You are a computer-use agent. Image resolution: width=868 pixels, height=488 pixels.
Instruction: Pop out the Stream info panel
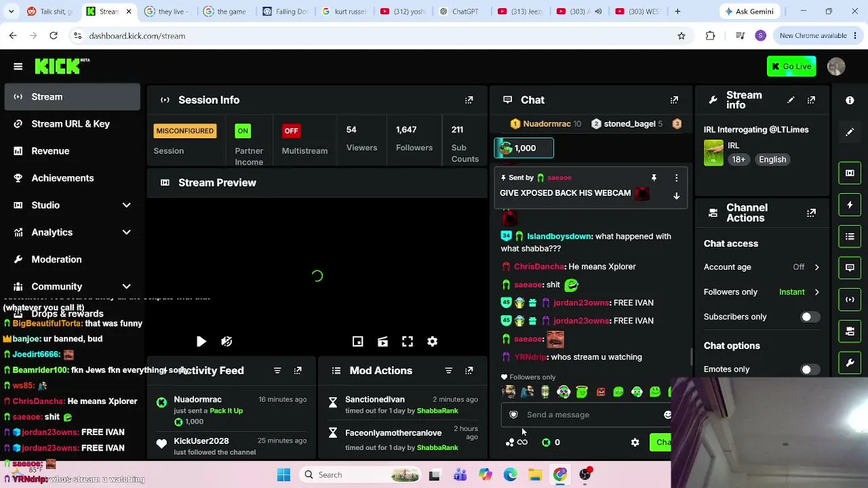(811, 100)
